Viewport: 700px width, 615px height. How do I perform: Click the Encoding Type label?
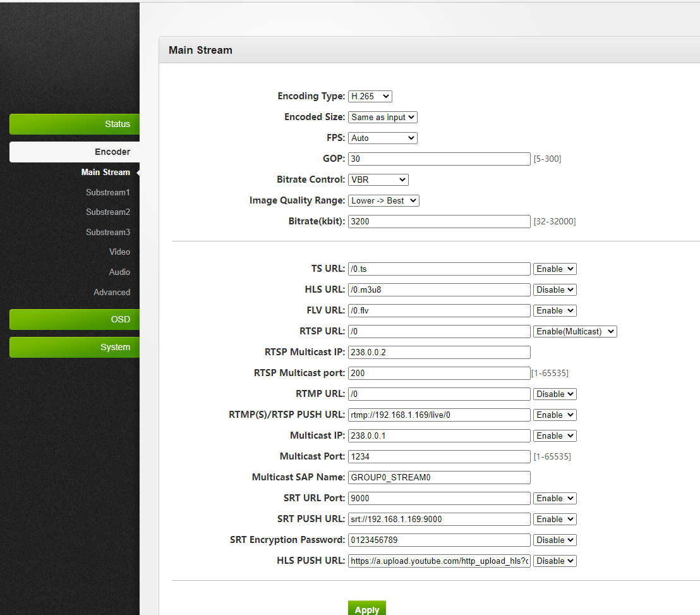click(311, 96)
